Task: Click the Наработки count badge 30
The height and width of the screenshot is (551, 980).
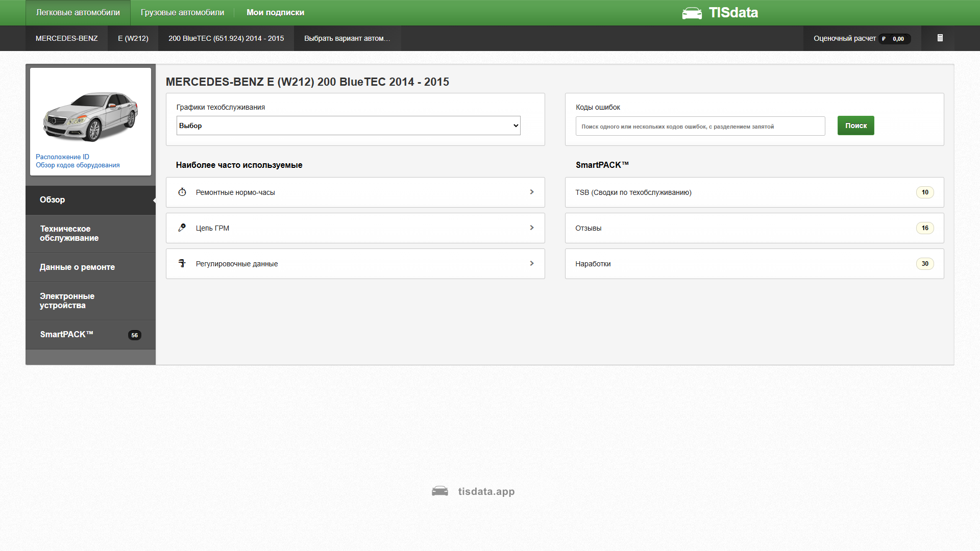Action: [925, 264]
